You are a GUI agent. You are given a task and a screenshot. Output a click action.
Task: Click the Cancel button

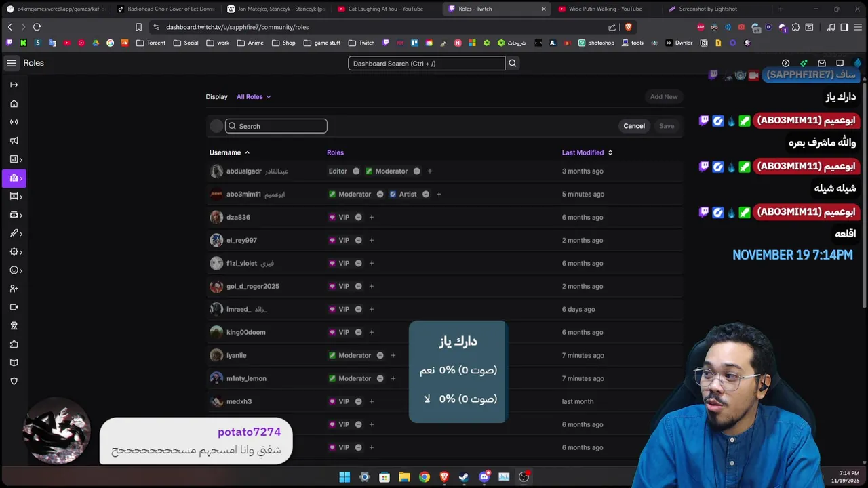(634, 126)
